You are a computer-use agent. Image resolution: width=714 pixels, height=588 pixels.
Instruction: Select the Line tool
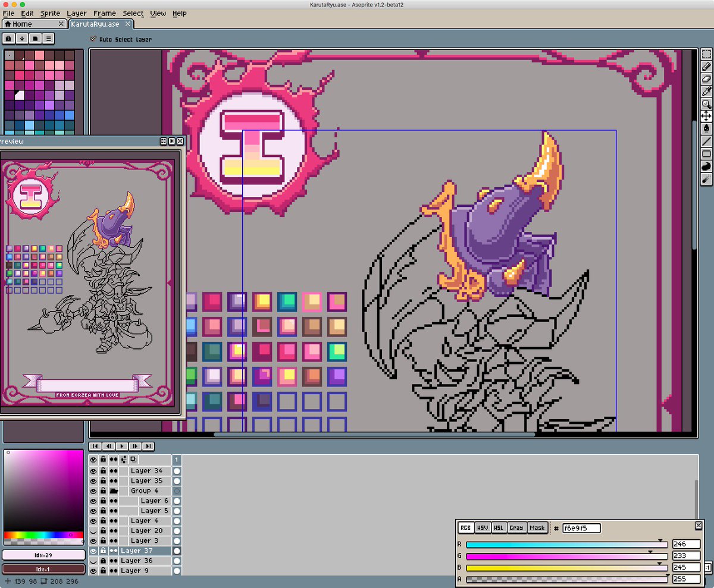[706, 141]
